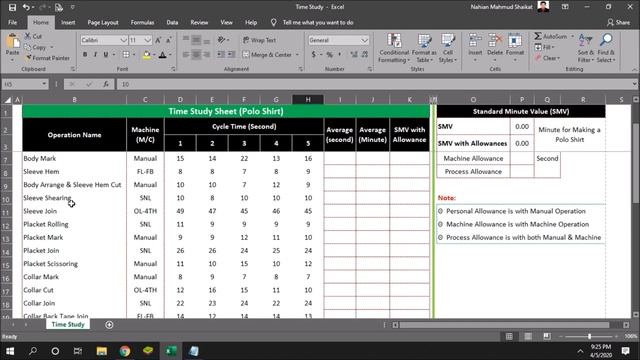Click the Save icon in the title bar

[12, 7]
